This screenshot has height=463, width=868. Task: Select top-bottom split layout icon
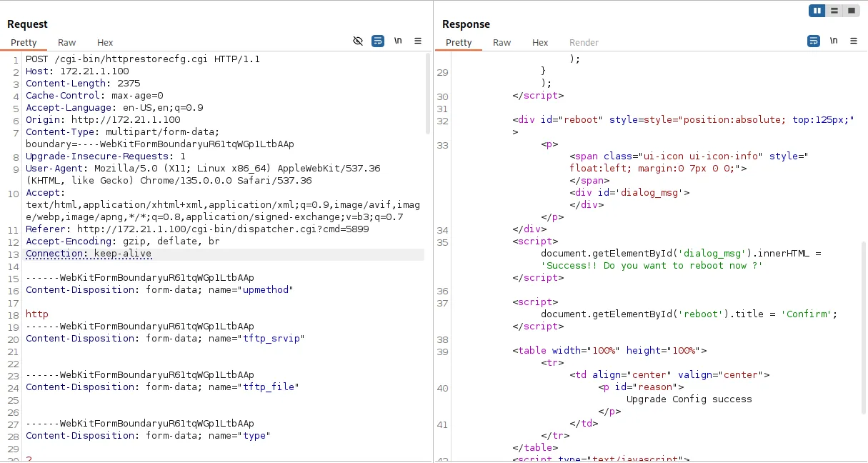coord(834,11)
